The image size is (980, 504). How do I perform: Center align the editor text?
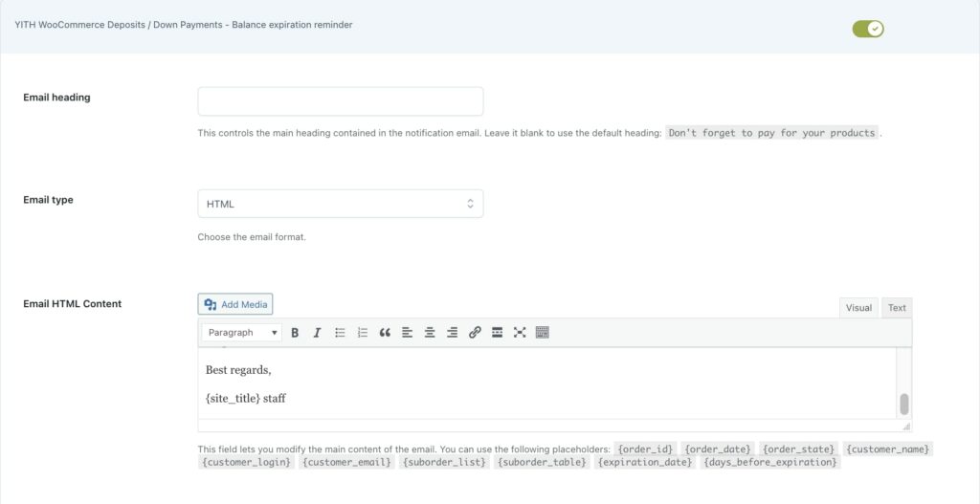click(430, 333)
